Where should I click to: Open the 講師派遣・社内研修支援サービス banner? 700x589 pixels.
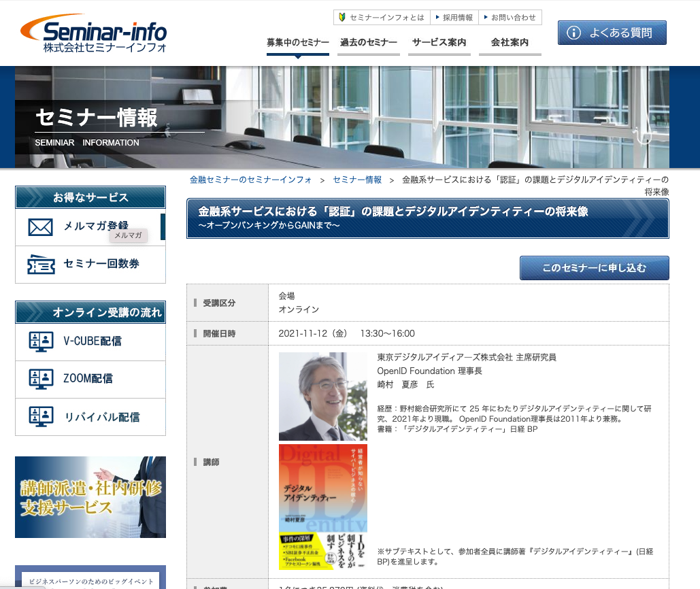pos(90,497)
